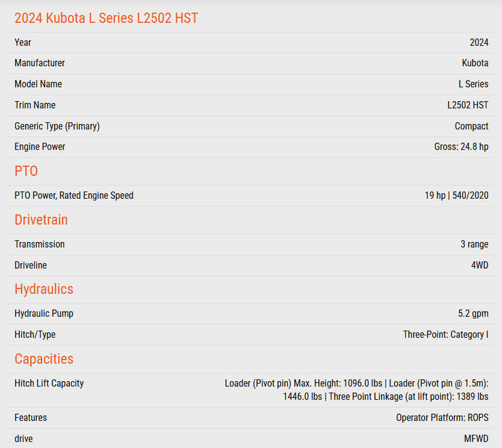Select the Generic Type (Primary) label
The height and width of the screenshot is (448, 502).
(x=57, y=126)
